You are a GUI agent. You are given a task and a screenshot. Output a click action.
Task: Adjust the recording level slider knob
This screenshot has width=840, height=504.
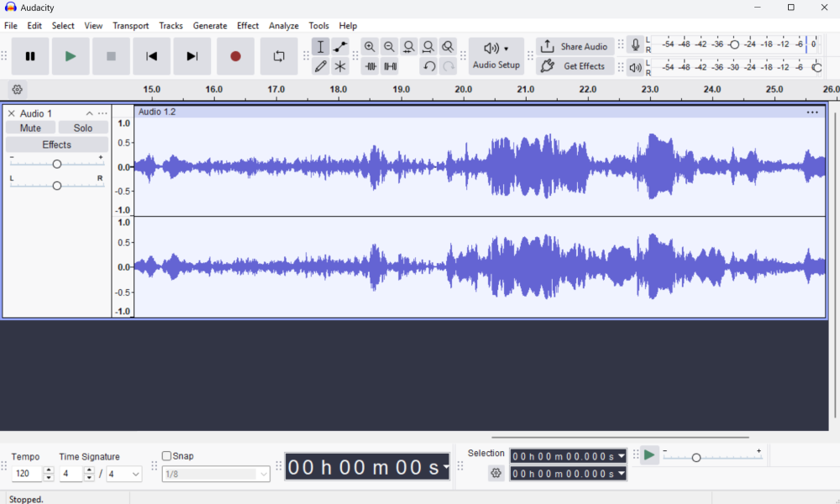(734, 45)
